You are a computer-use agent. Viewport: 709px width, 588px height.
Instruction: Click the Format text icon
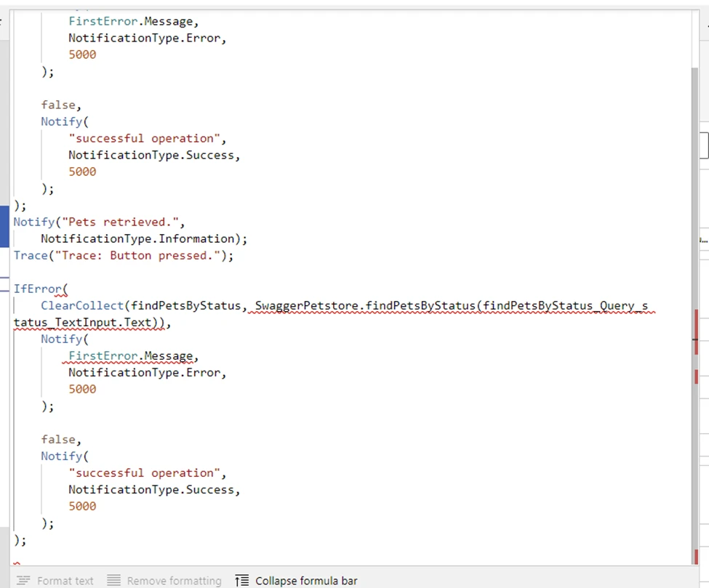(23, 581)
